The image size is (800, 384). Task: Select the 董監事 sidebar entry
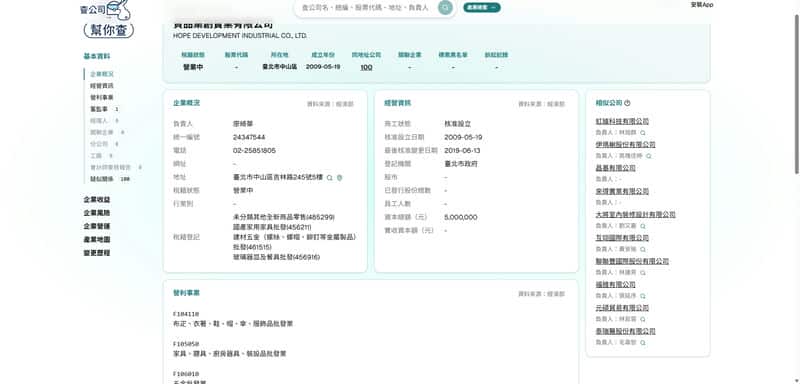coord(104,109)
